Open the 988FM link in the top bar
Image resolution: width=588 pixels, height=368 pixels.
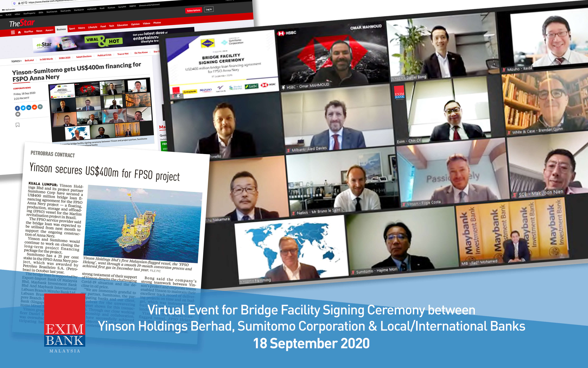click(133, 6)
